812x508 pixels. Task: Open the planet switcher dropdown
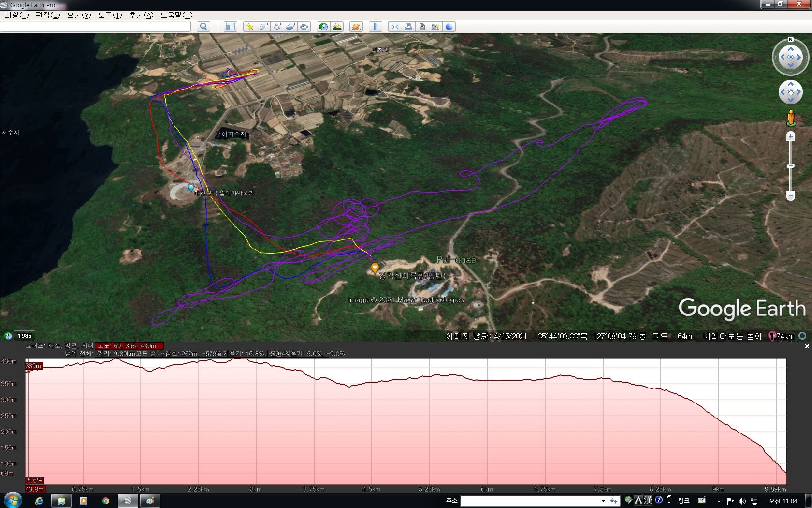[x=356, y=27]
